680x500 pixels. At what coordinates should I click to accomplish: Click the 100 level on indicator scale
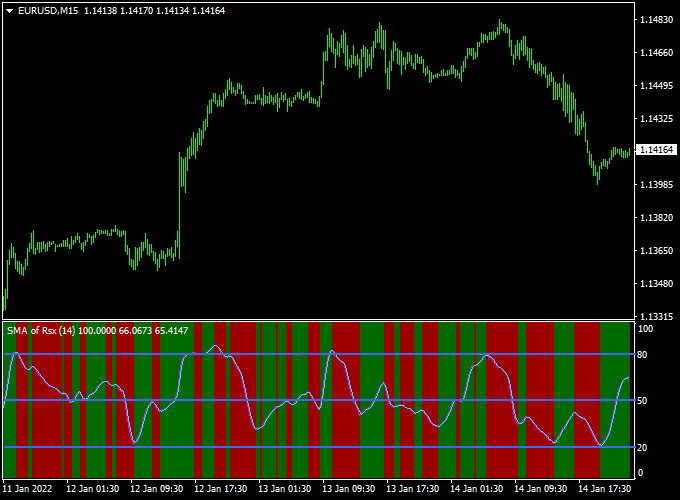coord(646,329)
